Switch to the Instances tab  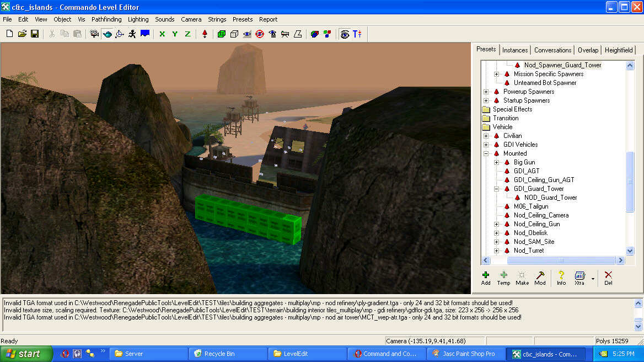(x=515, y=50)
